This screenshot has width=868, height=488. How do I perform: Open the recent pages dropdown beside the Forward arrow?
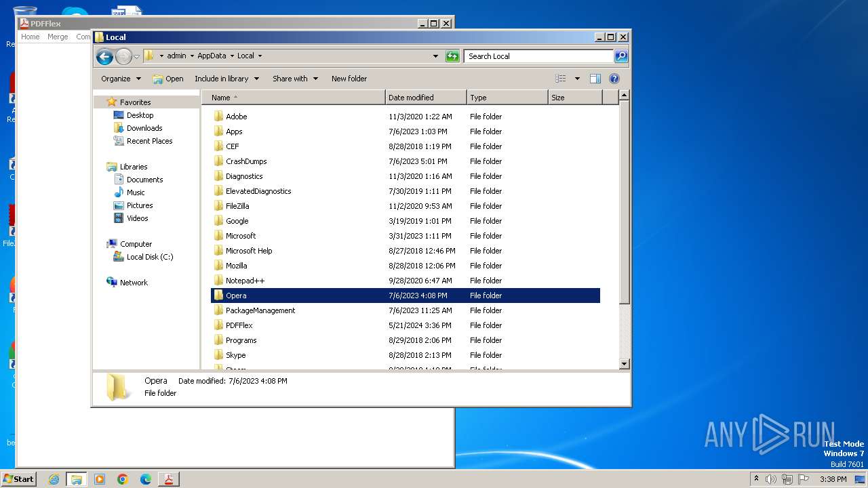tap(137, 56)
